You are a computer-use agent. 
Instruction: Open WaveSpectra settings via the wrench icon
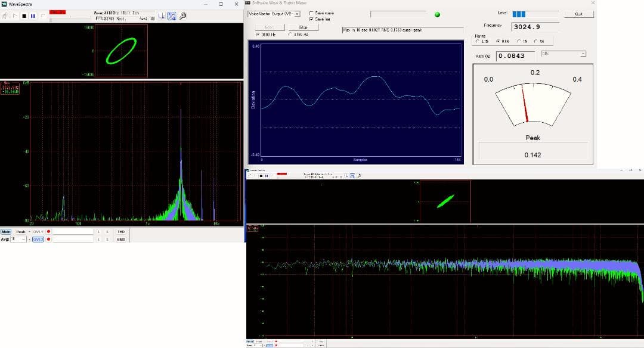[x=183, y=16]
